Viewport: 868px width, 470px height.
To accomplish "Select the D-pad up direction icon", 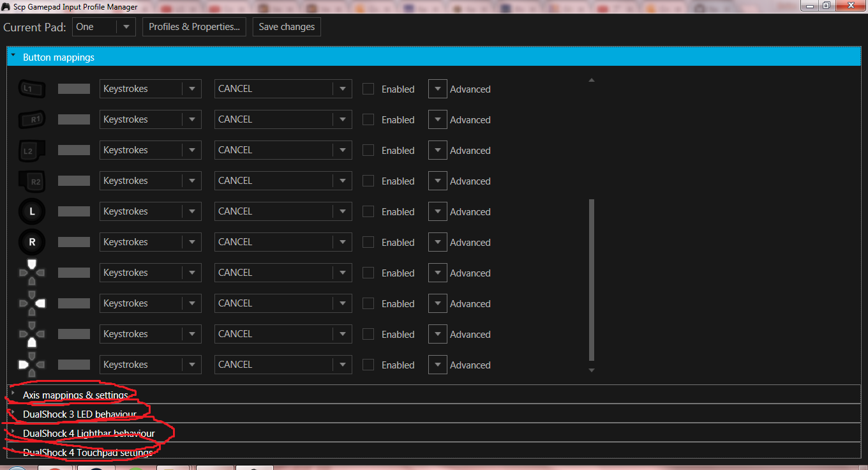I will 32,273.
